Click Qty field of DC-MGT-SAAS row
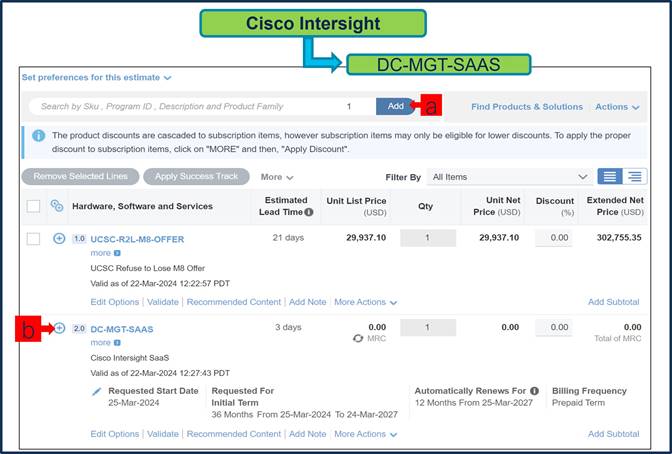Viewport: 672px width, 454px height. click(428, 328)
